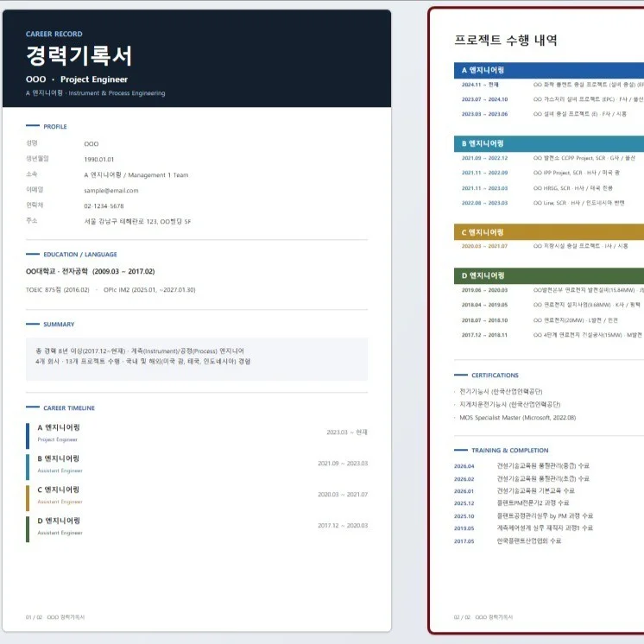Click the green 'D 엔지니어링' project header bar

(x=549, y=275)
